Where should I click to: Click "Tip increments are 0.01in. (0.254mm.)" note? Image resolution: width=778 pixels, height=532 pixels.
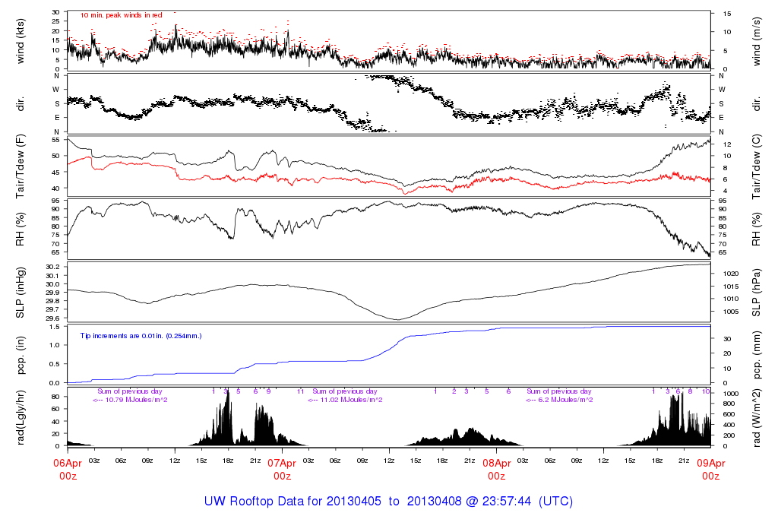click(141, 336)
